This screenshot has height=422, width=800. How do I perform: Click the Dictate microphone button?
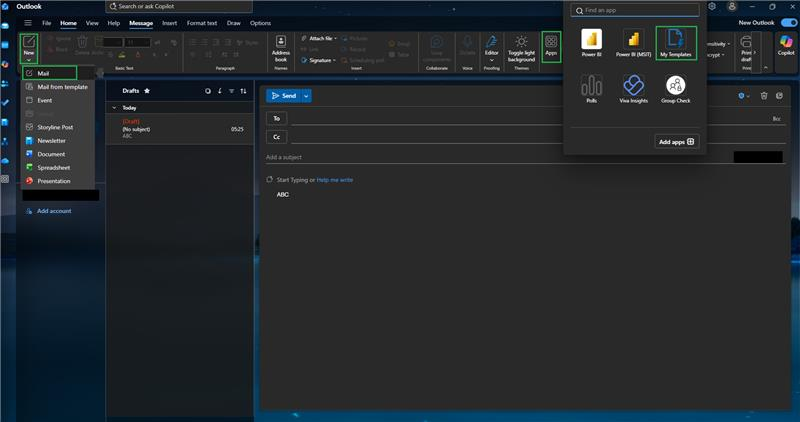pos(467,45)
